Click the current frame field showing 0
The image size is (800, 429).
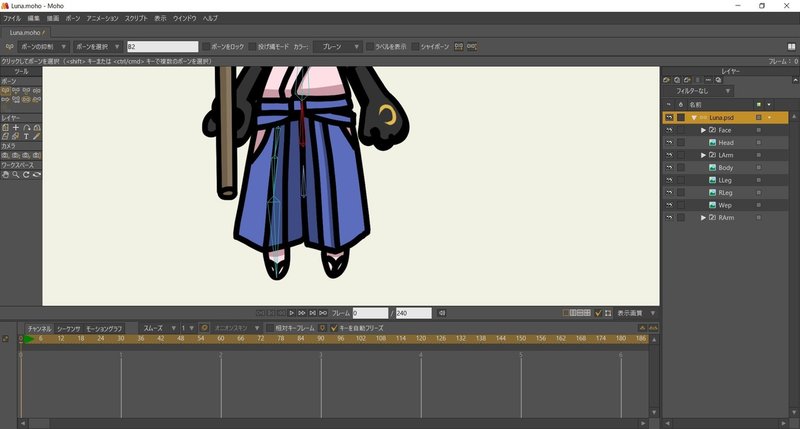[x=370, y=313]
